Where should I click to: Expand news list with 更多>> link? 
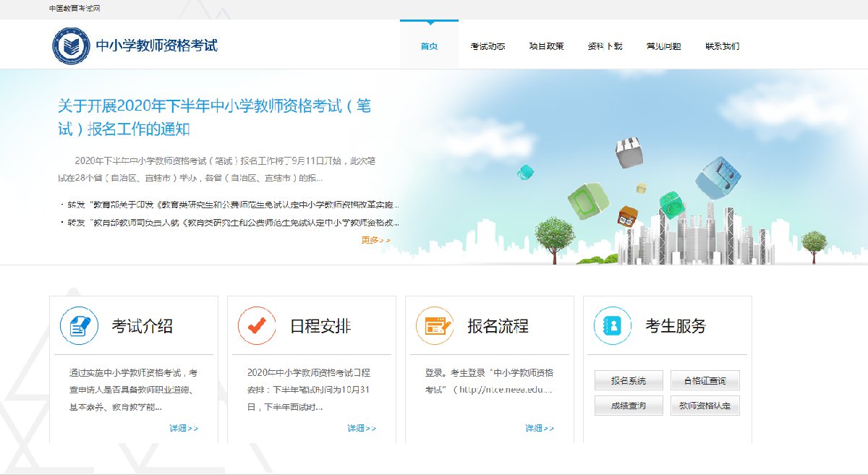click(x=375, y=240)
